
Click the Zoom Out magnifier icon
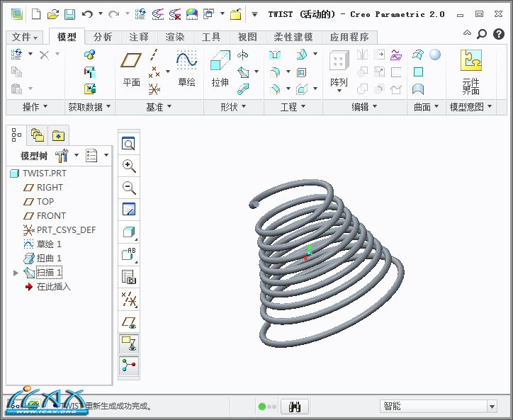129,188
